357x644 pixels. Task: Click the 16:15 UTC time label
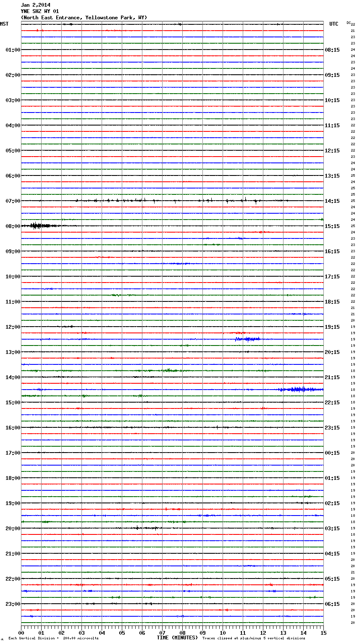tap(332, 251)
